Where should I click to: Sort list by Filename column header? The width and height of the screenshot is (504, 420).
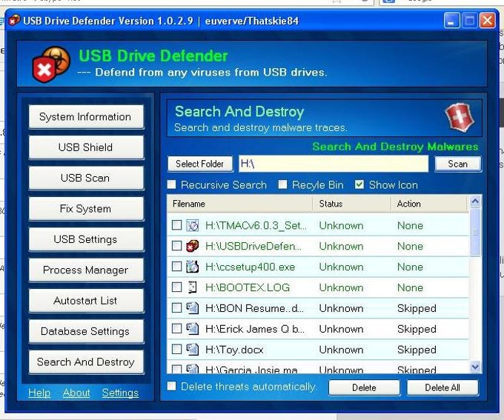(239, 204)
